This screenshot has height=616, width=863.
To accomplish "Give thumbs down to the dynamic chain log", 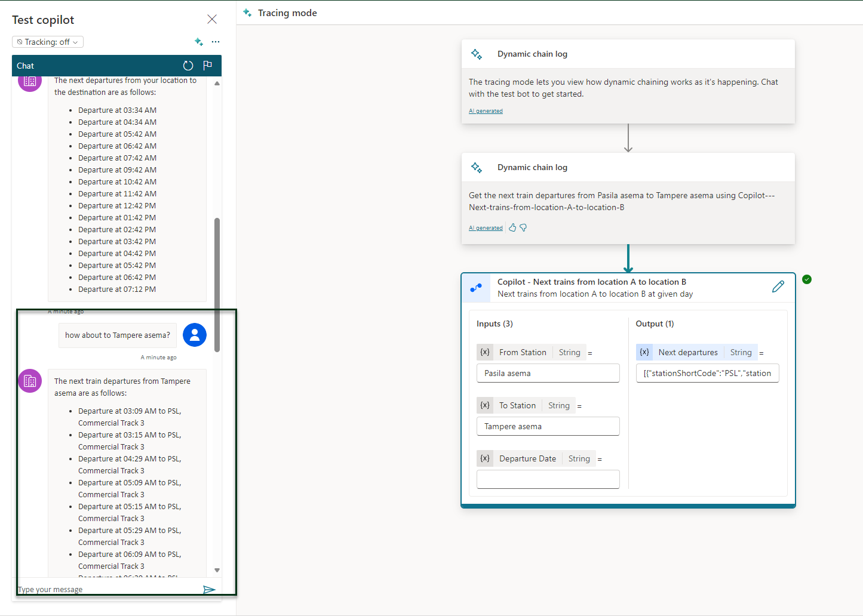I will [x=523, y=227].
